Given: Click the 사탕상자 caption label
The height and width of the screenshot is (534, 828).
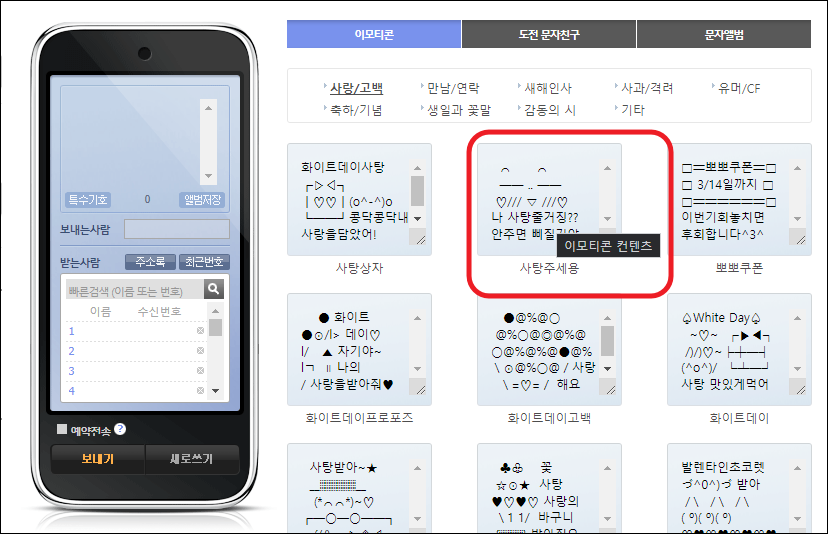Looking at the screenshot, I should pos(359,268).
